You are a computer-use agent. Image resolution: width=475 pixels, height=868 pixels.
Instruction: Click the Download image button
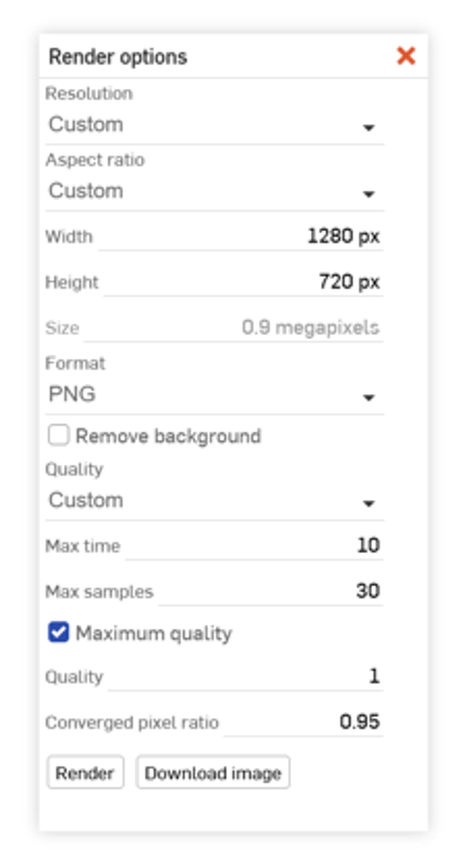coord(213,773)
